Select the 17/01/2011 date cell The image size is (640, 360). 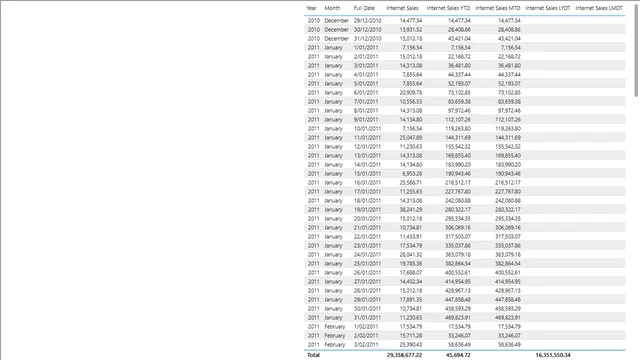click(367, 191)
